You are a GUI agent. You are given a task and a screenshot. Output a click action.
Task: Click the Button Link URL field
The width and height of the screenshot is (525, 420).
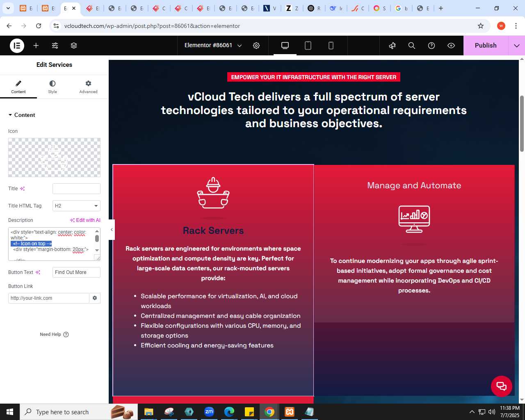click(x=48, y=298)
